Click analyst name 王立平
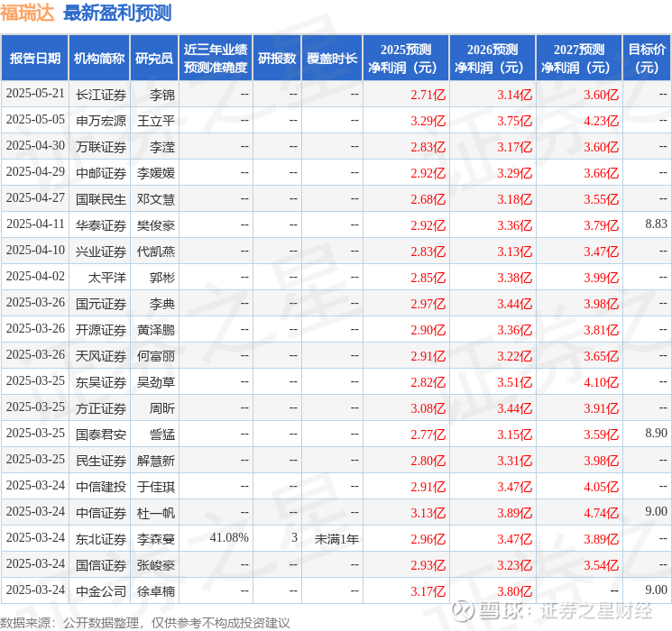Viewport: 672px width, 631px height. (x=155, y=121)
